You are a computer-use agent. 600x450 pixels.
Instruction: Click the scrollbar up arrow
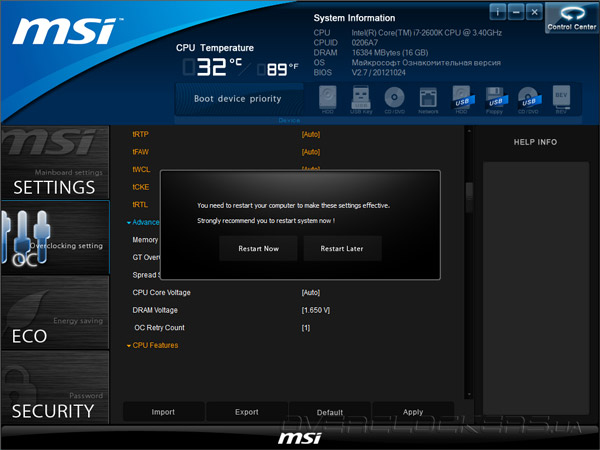[x=469, y=131]
